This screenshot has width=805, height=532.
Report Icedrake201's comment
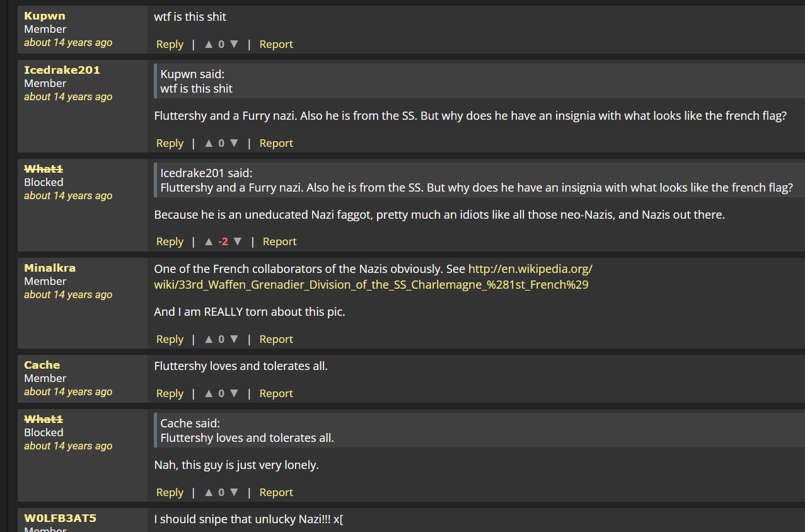point(276,143)
